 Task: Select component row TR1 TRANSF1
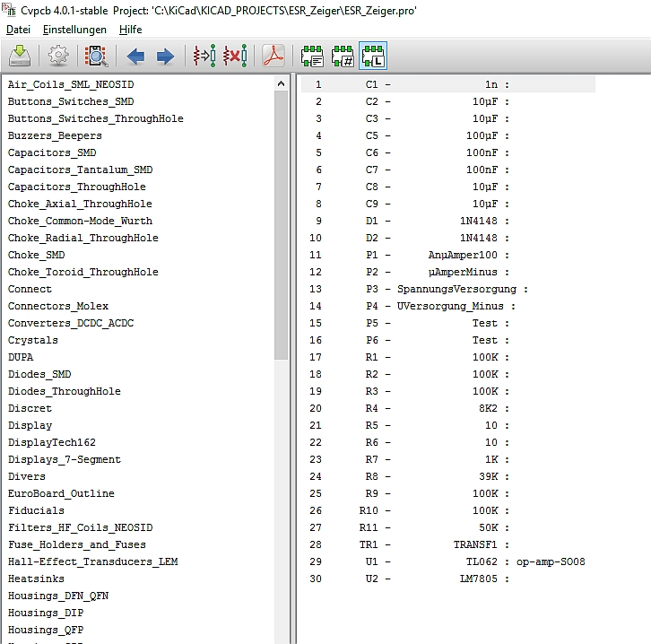coord(448,544)
